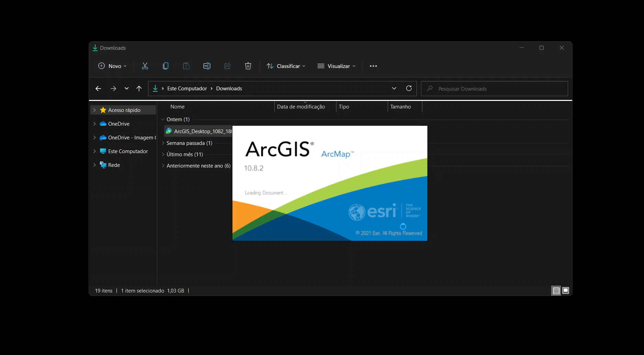Open the Classificar sorting menu

[x=286, y=66]
